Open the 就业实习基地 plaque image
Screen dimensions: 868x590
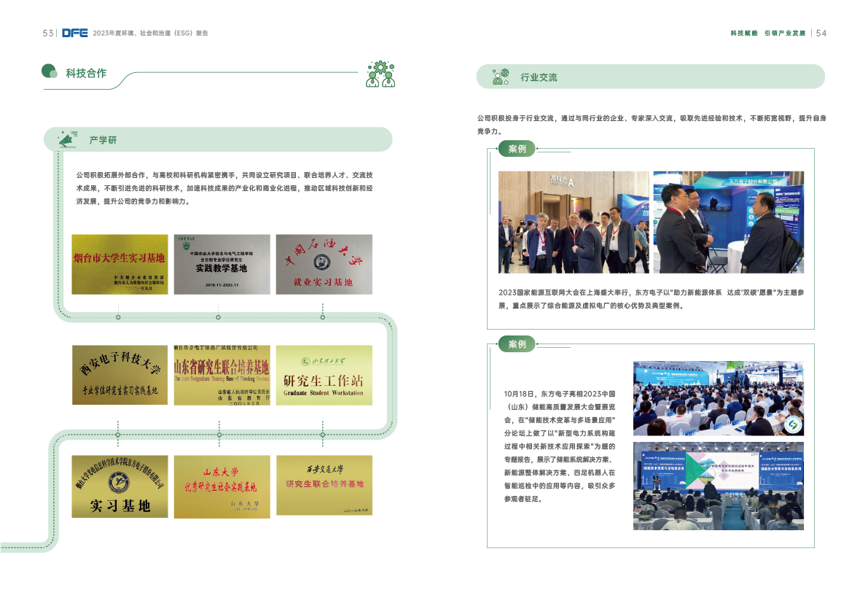324,264
